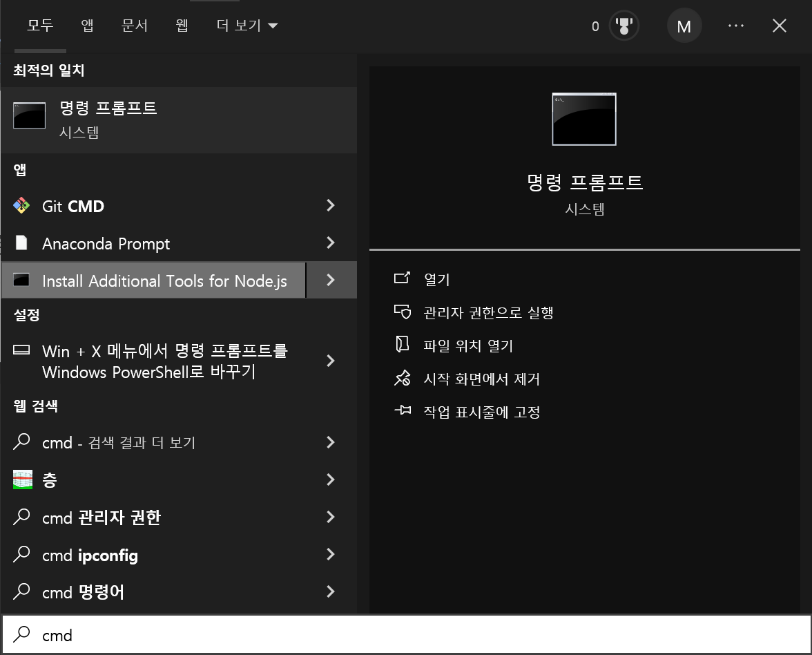812x655 pixels.
Task: Open the three-dots options menu
Action: click(736, 26)
